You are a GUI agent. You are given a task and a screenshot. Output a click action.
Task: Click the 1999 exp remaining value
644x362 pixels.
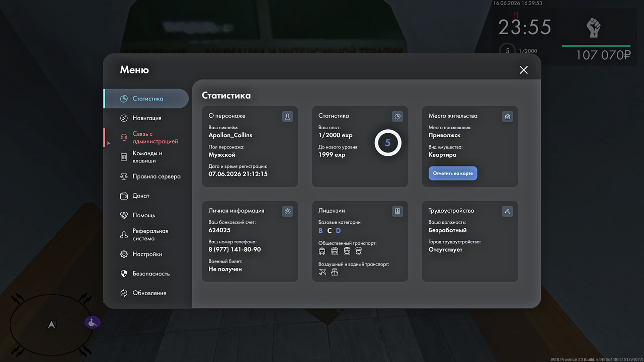pos(332,155)
